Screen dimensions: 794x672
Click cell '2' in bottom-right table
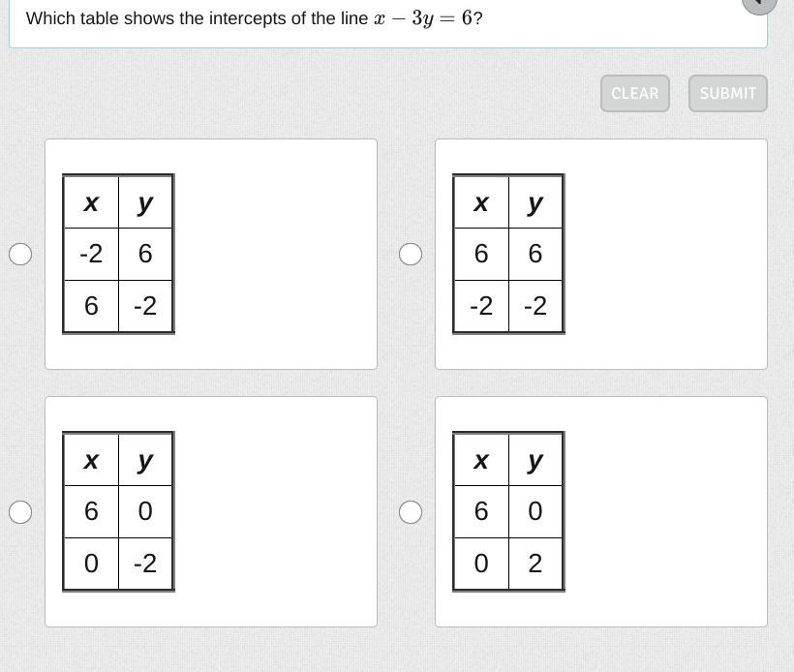[x=535, y=564]
